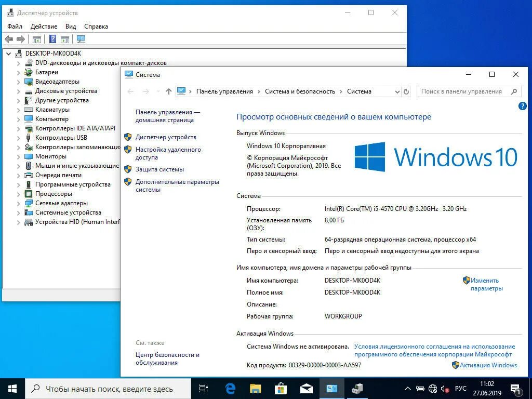Select Мыши и иные указывающие row
The image size is (532, 399).
[x=77, y=166]
